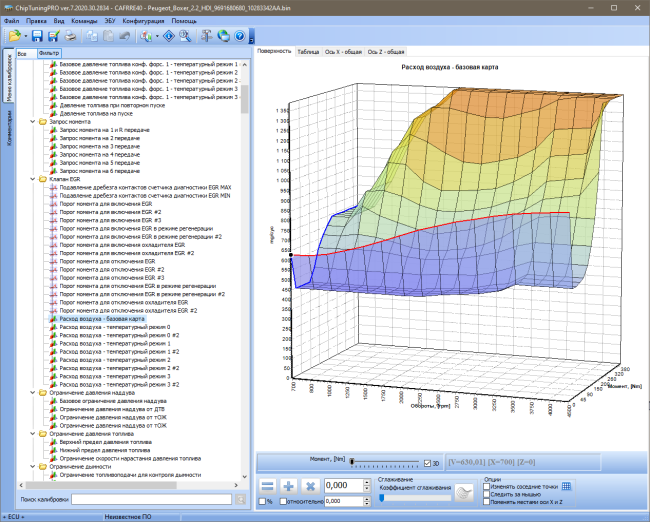Open file with the folder toolbar icon
The height and width of the screenshot is (522, 650).
[15, 36]
